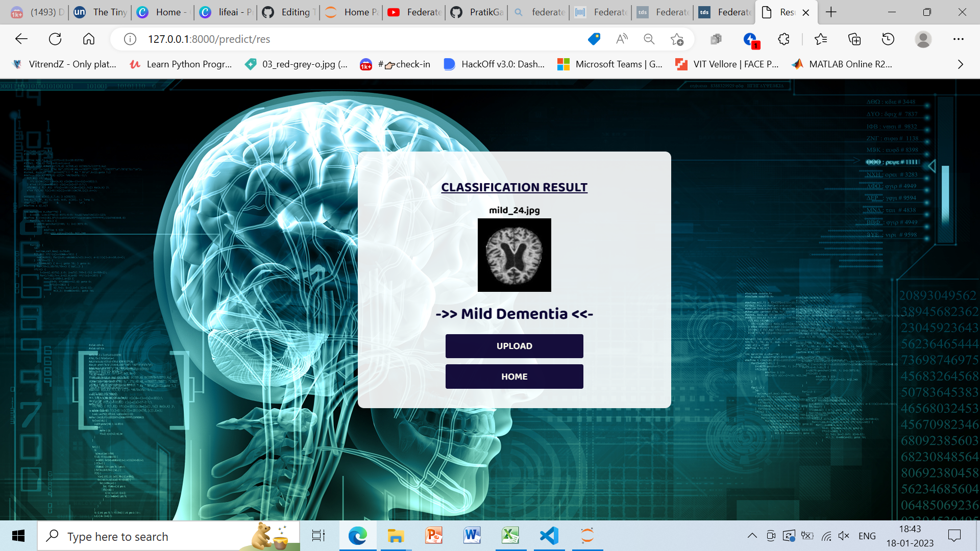Click the zoom out magnifier icon
Viewport: 980px width, 551px height.
(x=649, y=39)
